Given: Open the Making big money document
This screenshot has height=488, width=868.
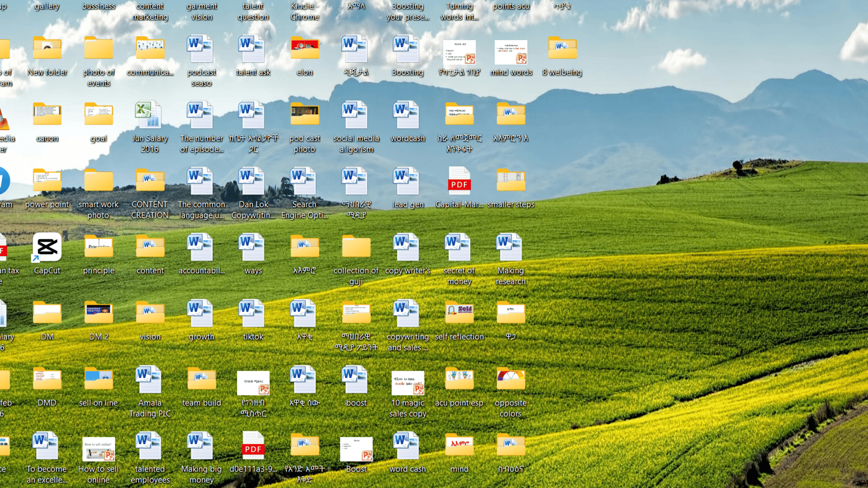Looking at the screenshot, I should 201,446.
